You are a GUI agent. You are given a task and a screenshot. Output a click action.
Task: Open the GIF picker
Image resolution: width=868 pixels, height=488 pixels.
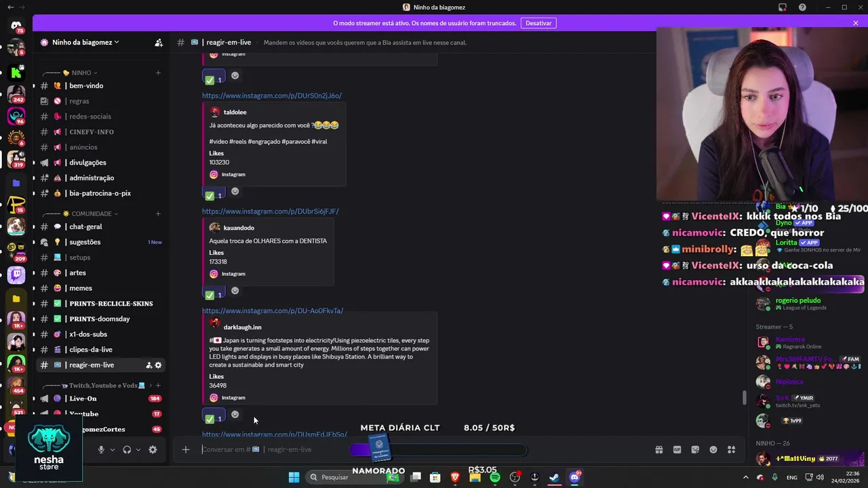click(677, 449)
